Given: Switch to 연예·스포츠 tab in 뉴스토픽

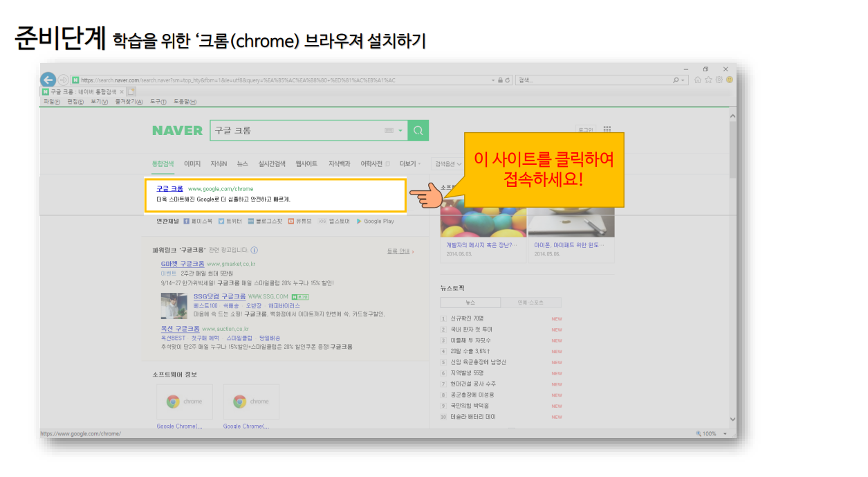Looking at the screenshot, I should pyautogui.click(x=531, y=303).
